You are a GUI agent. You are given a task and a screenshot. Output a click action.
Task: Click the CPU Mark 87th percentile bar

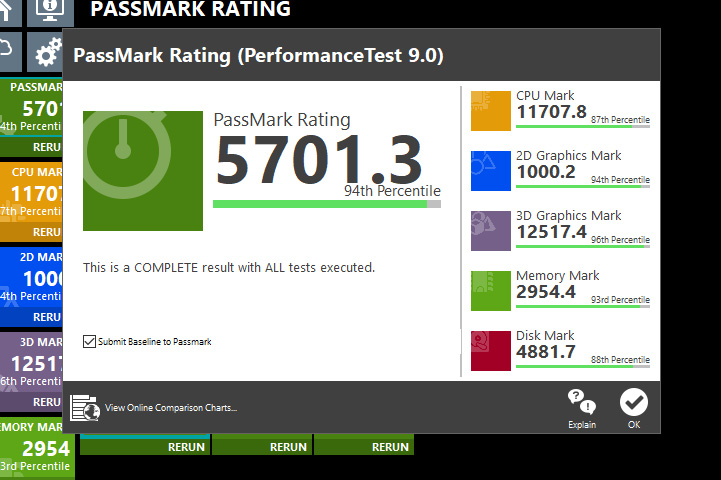pyautogui.click(x=583, y=126)
